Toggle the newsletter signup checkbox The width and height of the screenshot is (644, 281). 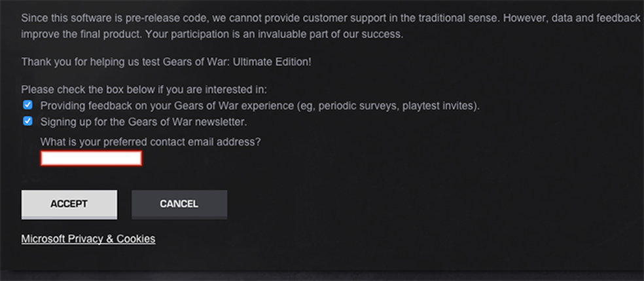[x=27, y=121]
